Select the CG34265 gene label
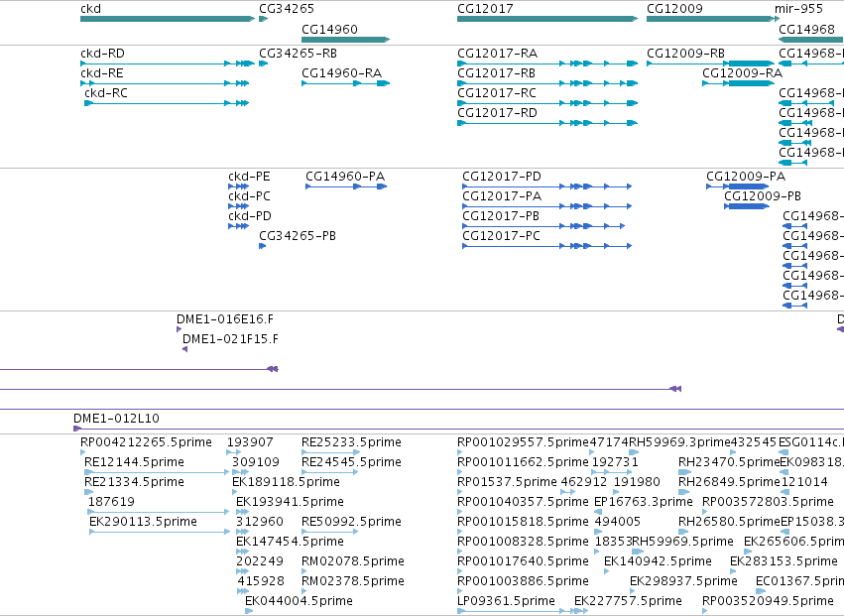 click(287, 9)
